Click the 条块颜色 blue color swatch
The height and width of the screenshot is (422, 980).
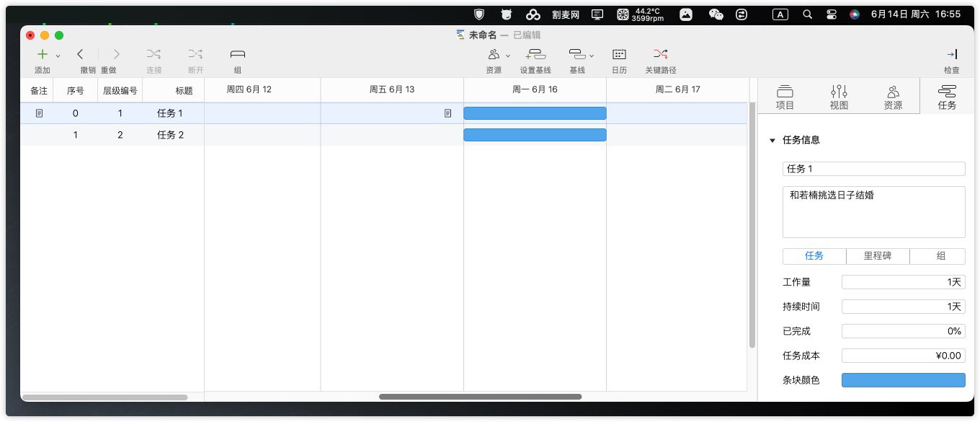pyautogui.click(x=903, y=380)
